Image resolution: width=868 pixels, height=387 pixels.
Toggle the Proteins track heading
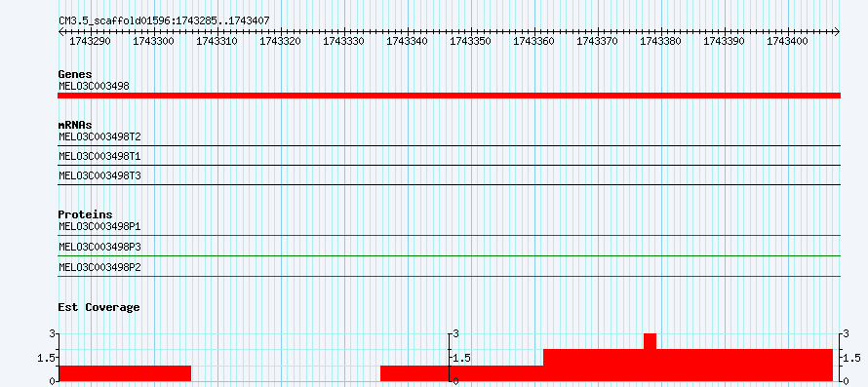click(85, 214)
